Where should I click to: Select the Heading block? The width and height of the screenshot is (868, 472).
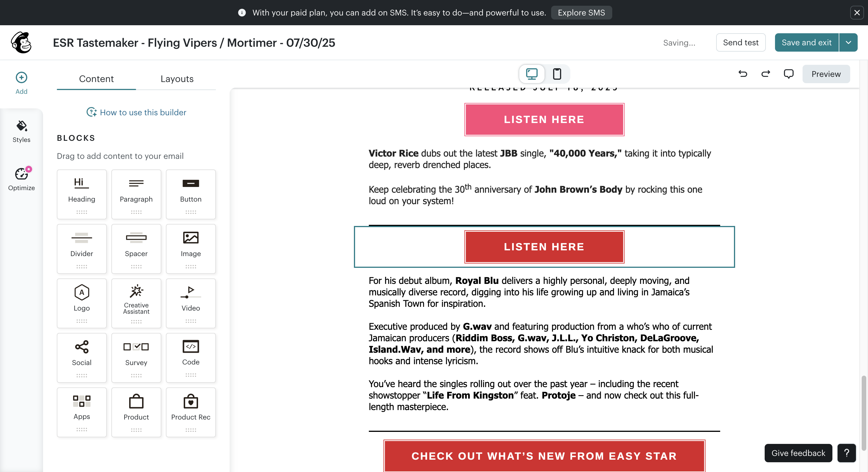[82, 194]
